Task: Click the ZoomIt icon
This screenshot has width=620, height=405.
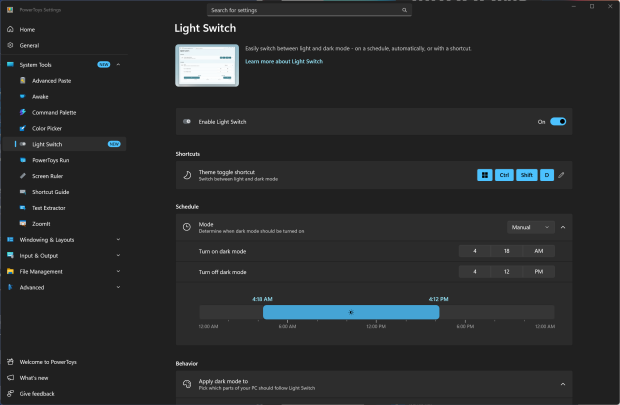Action: (23, 223)
